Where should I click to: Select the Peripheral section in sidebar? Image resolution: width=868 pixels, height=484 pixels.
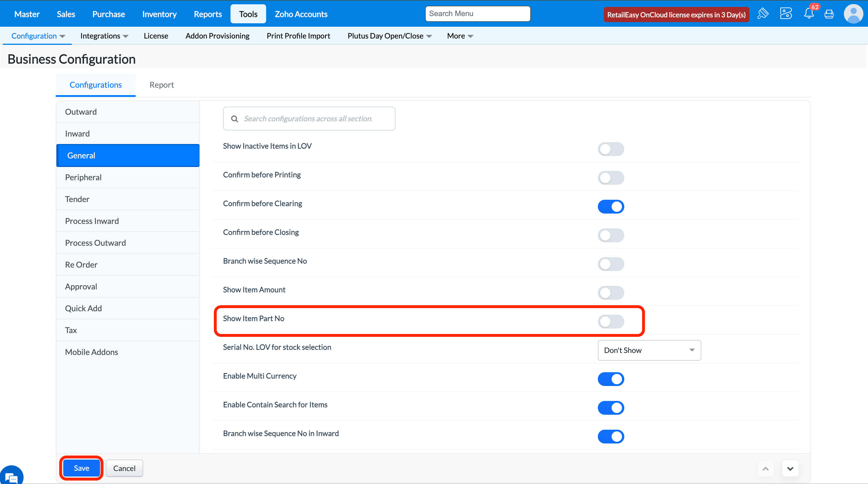tap(83, 177)
